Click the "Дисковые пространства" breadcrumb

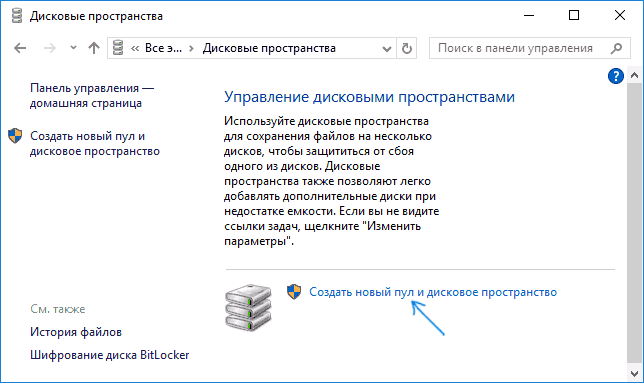[269, 48]
